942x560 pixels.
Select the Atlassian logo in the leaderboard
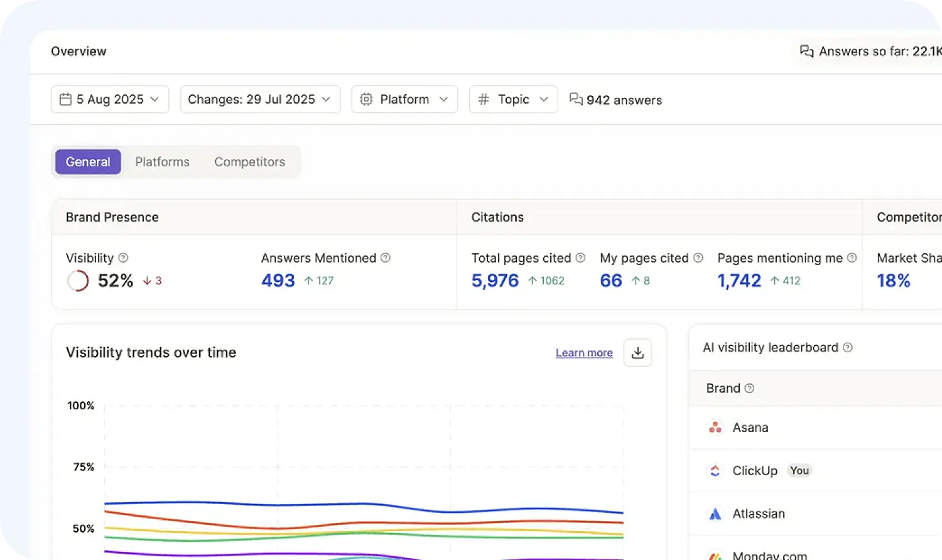(x=715, y=514)
